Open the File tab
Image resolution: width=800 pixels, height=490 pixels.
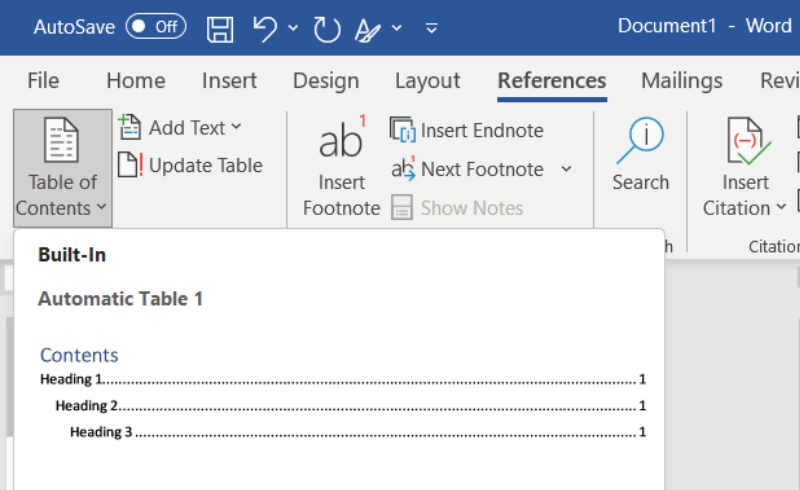[43, 81]
